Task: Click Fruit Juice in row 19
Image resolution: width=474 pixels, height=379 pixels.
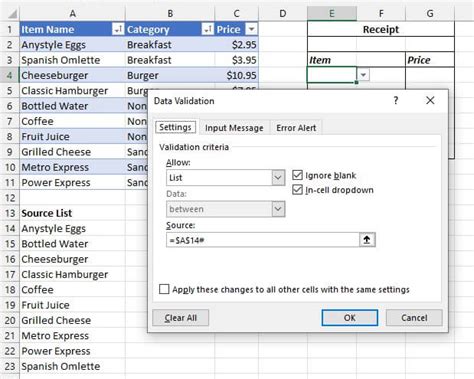Action: click(x=72, y=305)
